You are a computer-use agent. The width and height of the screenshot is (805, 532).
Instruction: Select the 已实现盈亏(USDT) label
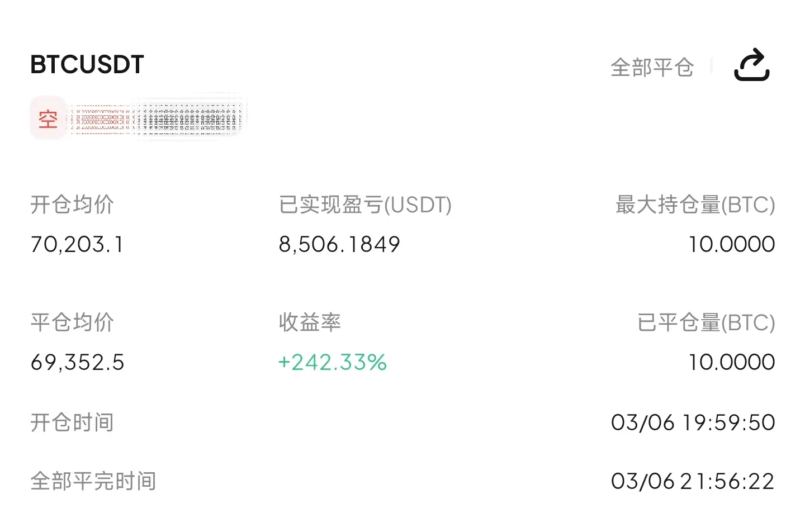365,205
